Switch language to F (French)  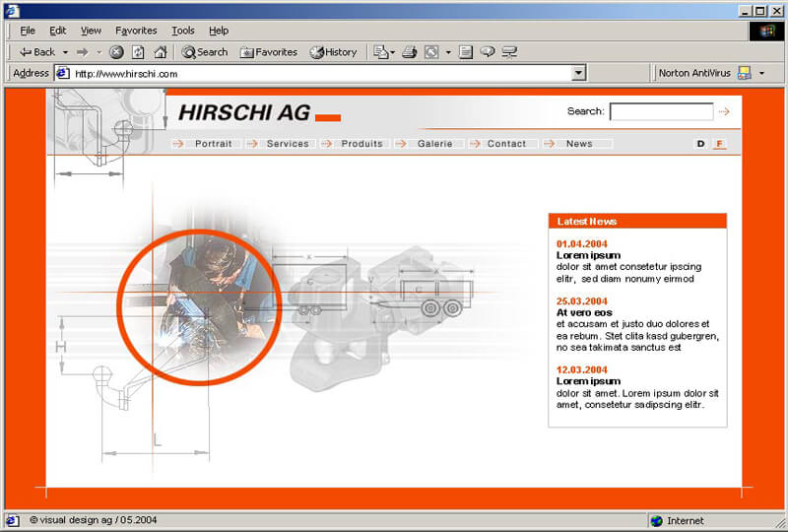click(x=720, y=144)
